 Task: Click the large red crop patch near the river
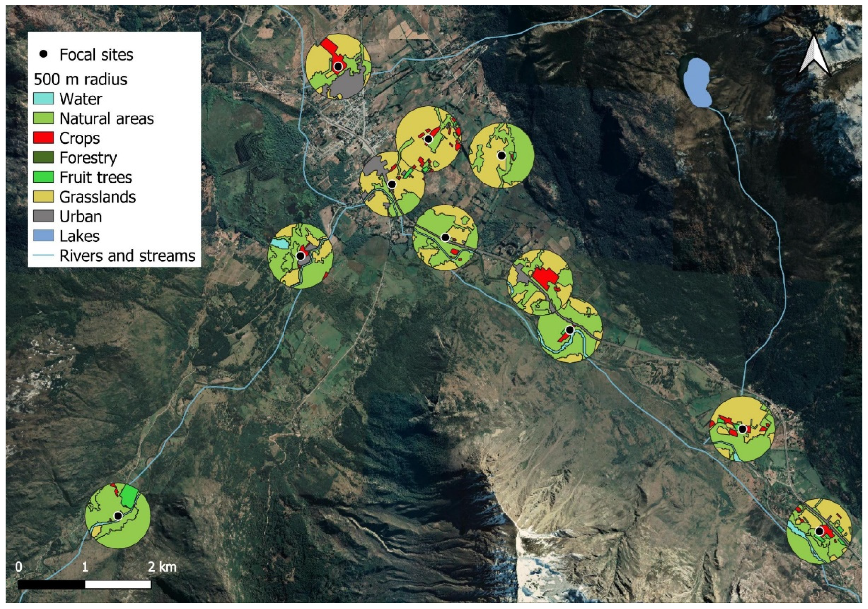click(x=545, y=277)
